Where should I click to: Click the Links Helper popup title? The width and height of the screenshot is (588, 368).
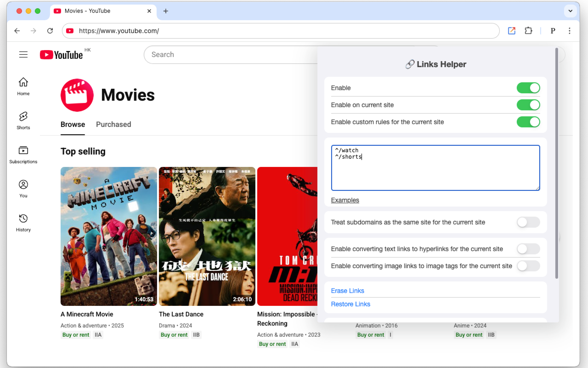pyautogui.click(x=435, y=64)
